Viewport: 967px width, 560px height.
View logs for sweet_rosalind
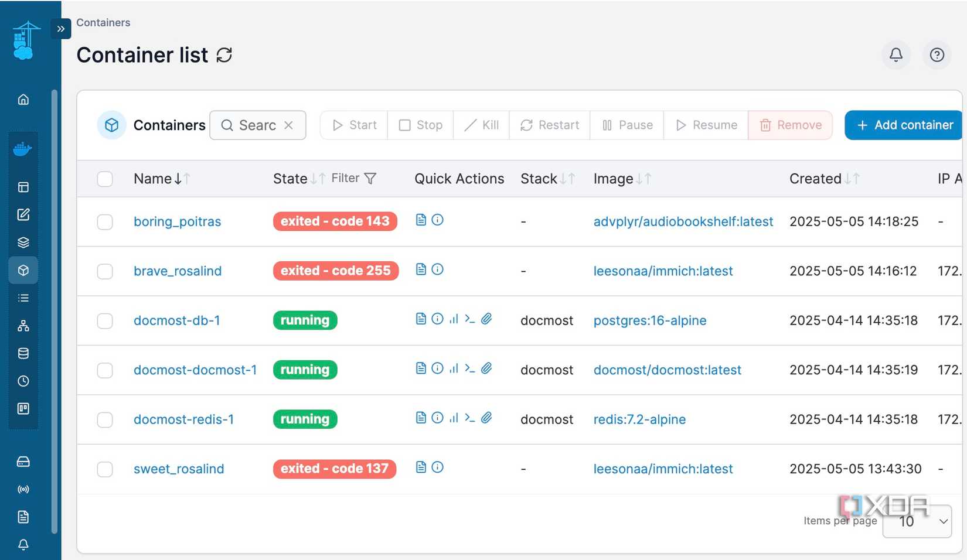421,467
